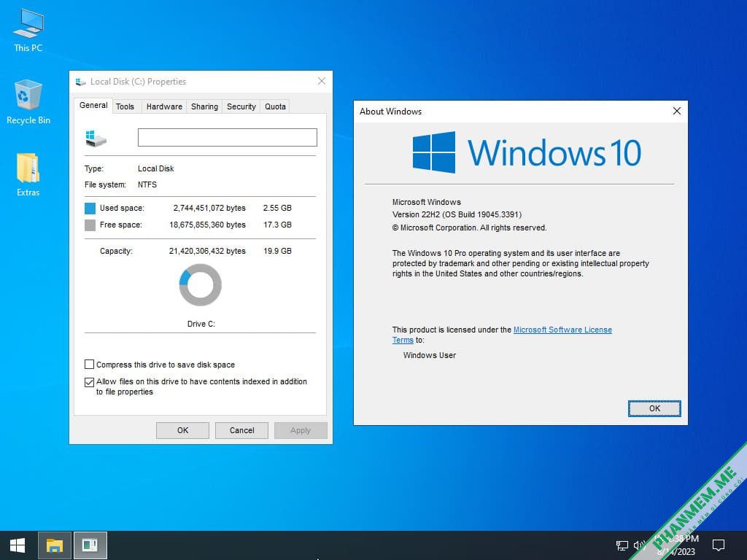Screen dimensions: 747x560
Task: Open the network tray icon
Action: pyautogui.click(x=622, y=545)
